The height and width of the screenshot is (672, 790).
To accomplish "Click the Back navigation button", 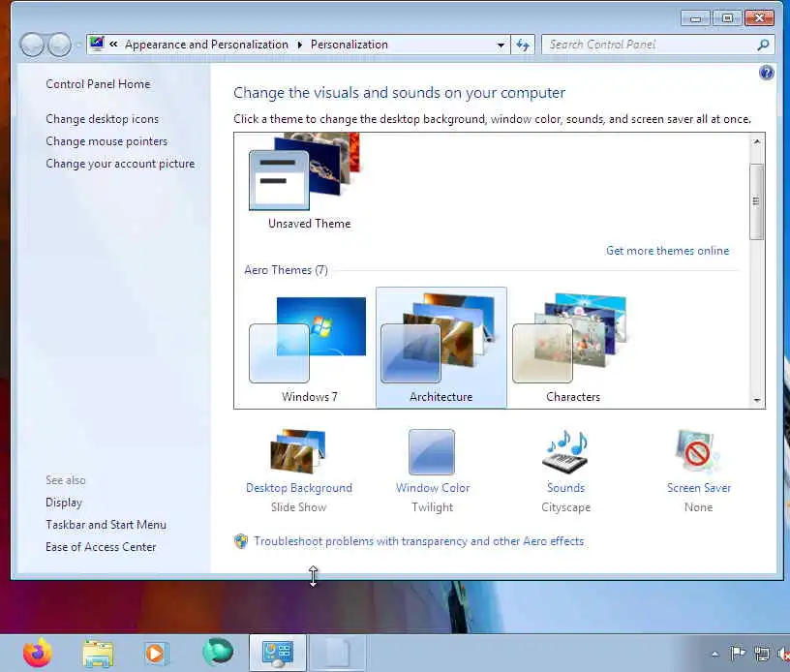I will coord(32,45).
